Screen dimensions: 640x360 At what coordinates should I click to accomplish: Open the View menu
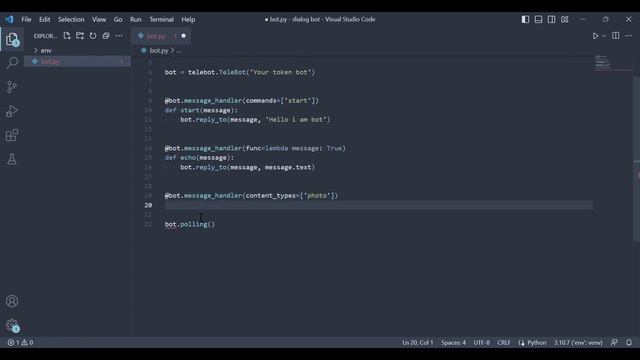(x=99, y=19)
